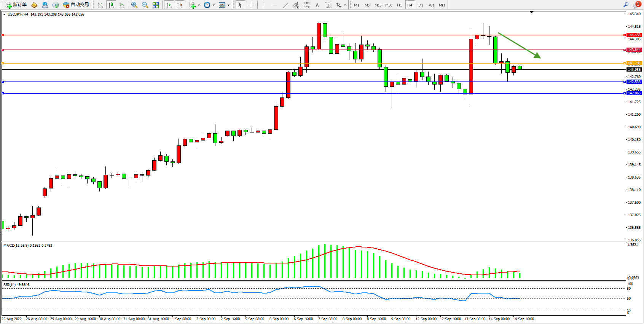The width and height of the screenshot is (644, 324).
Task: Click the orange 143.298 price level label
Action: [x=634, y=63]
